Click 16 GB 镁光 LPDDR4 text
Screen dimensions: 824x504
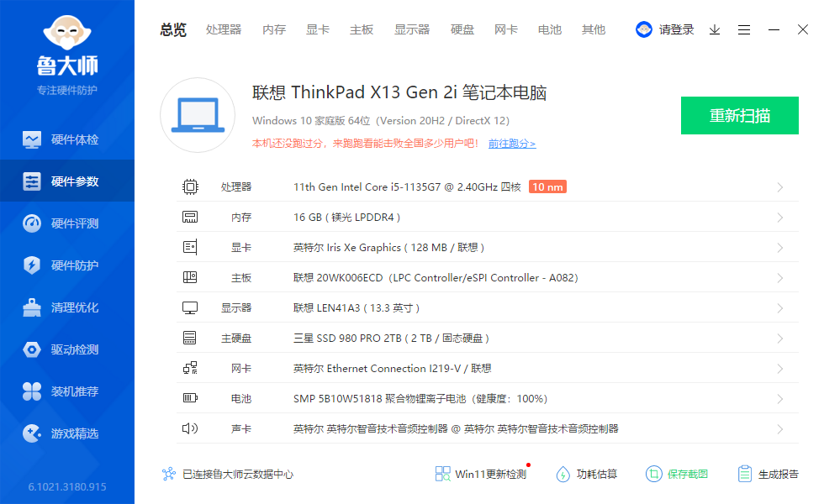point(346,217)
